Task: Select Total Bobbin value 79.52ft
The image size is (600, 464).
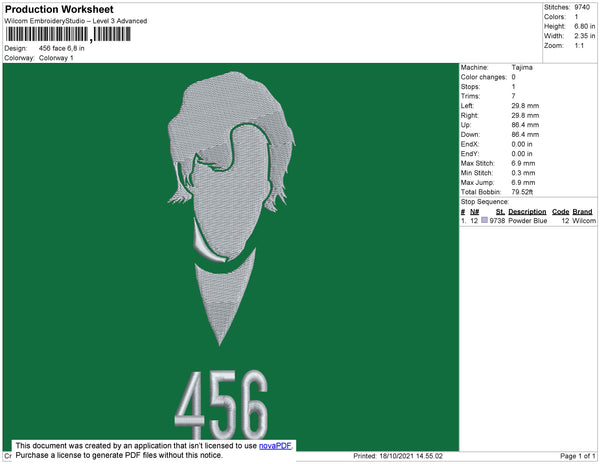Action: coord(522,192)
